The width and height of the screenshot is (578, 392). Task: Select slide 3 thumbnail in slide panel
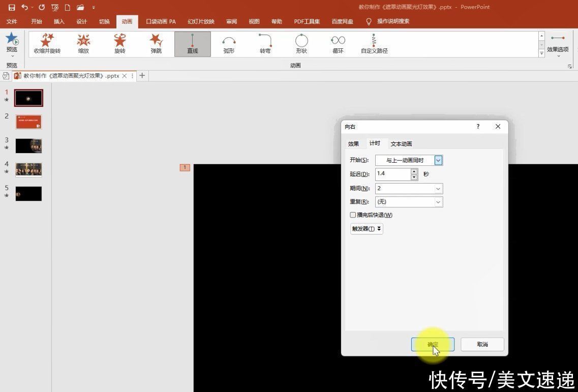28,145
